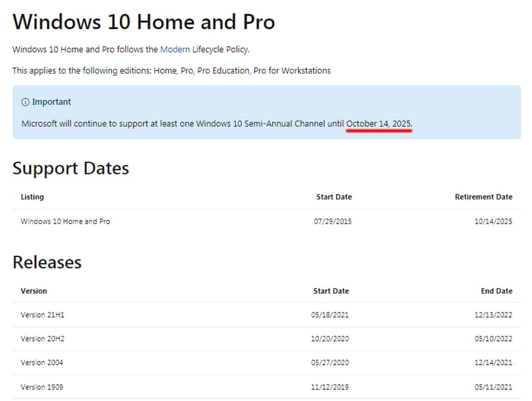Click the 10/14/2025 retirement date cell

pyautogui.click(x=493, y=221)
